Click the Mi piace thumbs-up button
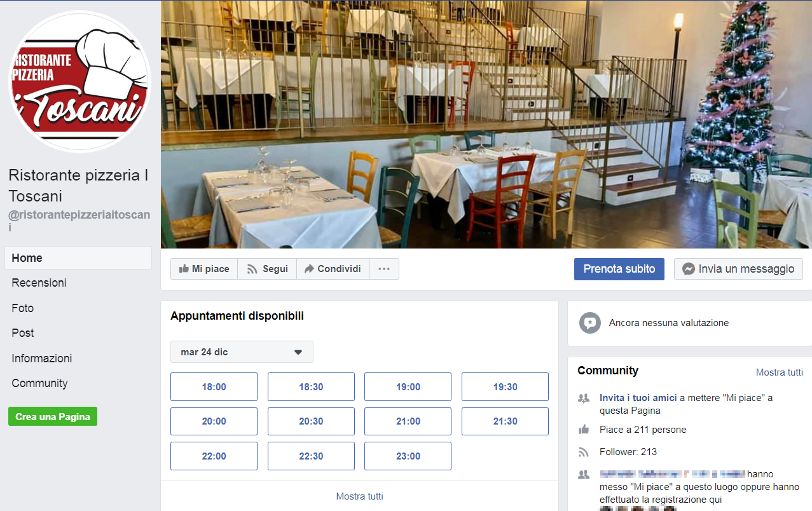This screenshot has width=812, height=511. [x=204, y=269]
